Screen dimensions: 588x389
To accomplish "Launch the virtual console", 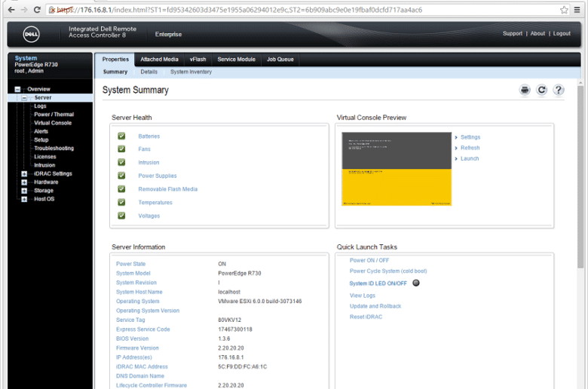I will coord(470,158).
